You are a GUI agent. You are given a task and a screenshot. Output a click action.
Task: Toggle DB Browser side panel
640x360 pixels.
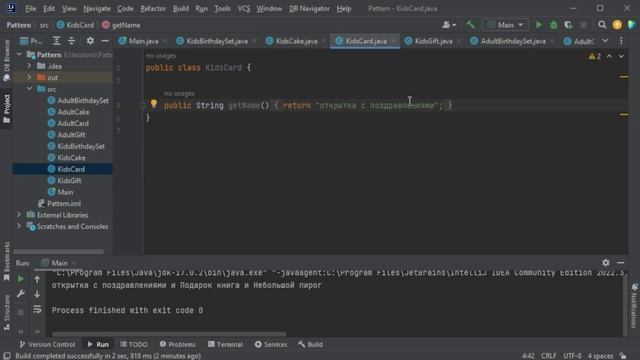click(7, 60)
